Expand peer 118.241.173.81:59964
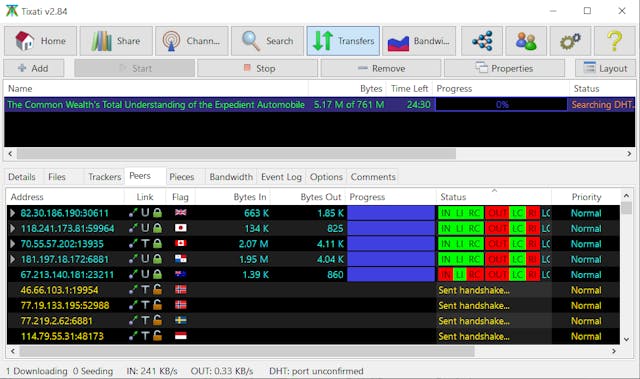 (13, 228)
